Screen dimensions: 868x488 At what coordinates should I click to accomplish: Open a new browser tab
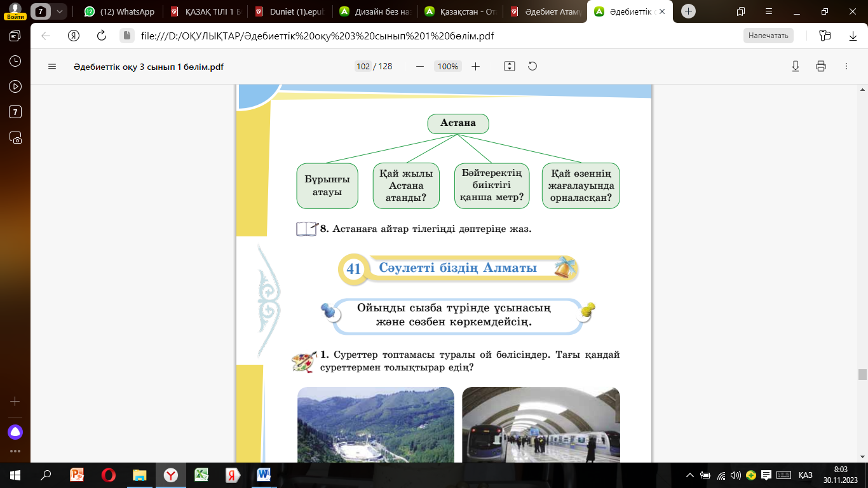[x=689, y=11]
